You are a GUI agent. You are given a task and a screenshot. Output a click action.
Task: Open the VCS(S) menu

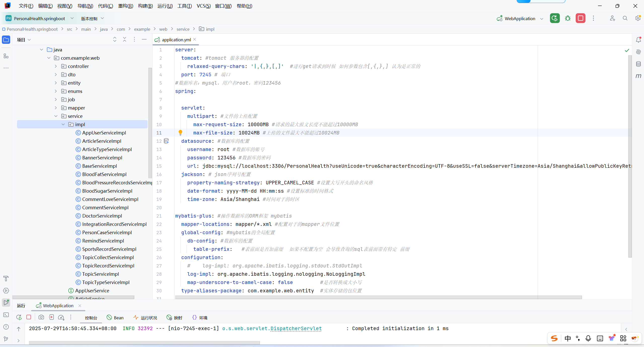click(204, 6)
